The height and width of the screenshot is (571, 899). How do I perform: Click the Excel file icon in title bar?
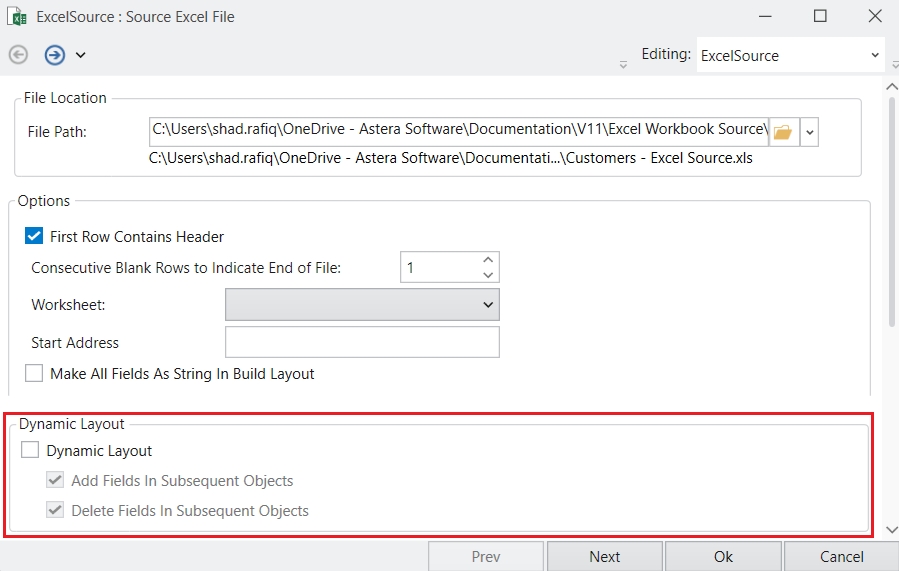(x=17, y=17)
